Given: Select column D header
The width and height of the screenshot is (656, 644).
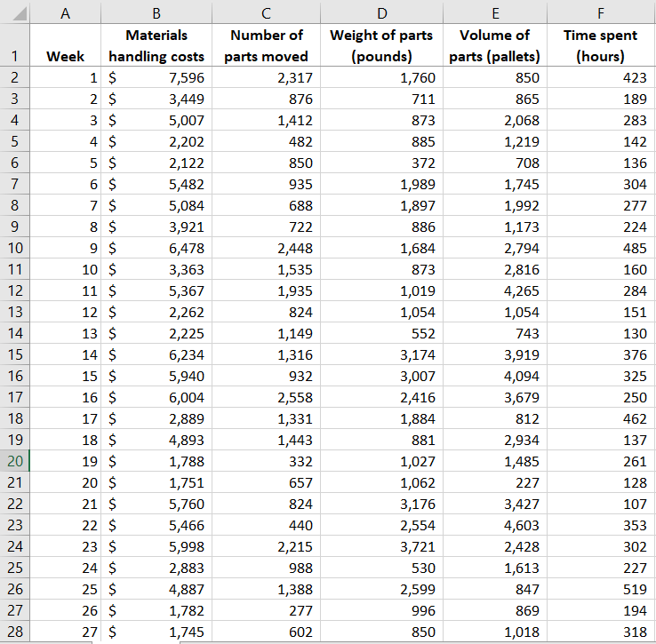Looking at the screenshot, I should tap(381, 13).
